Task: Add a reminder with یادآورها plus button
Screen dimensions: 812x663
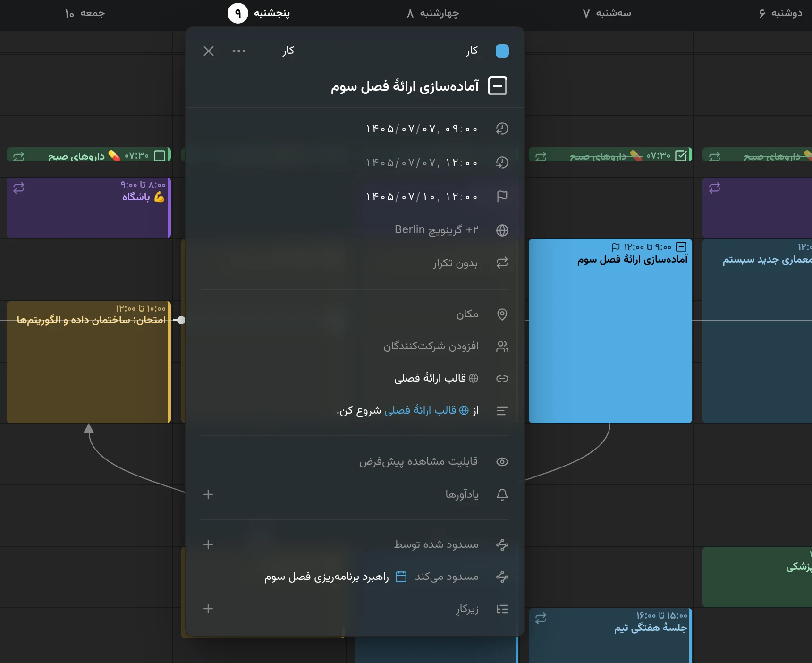Action: coord(208,494)
